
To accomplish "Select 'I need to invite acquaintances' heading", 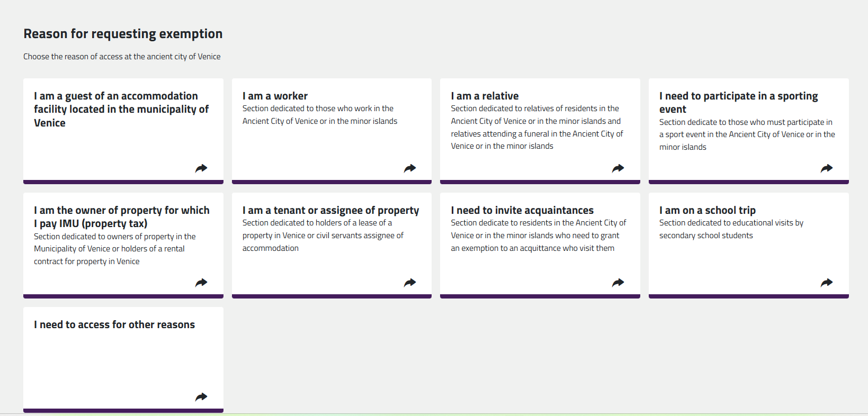I will [522, 210].
